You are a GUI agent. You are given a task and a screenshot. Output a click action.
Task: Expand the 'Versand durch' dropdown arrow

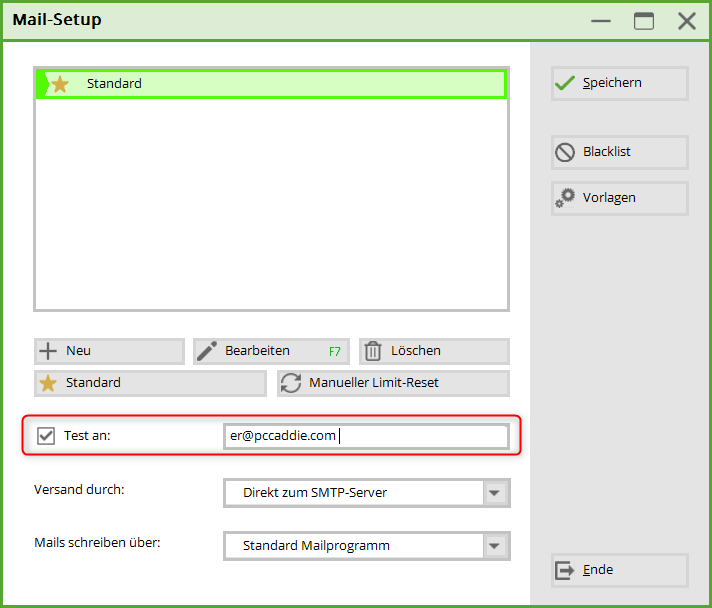495,493
